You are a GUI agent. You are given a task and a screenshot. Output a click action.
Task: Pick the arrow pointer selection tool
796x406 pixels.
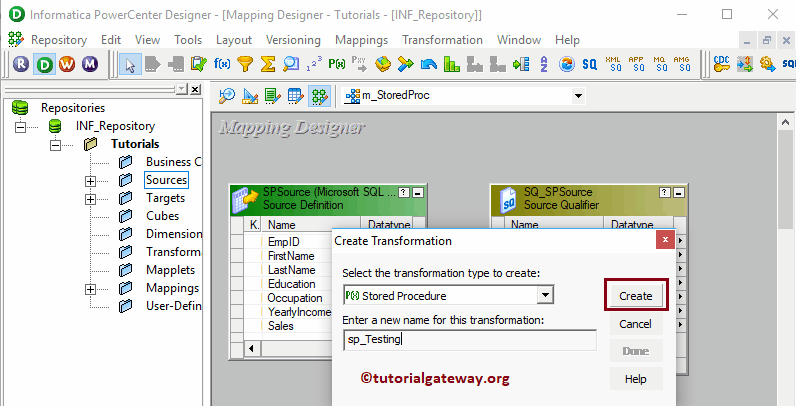pos(130,64)
